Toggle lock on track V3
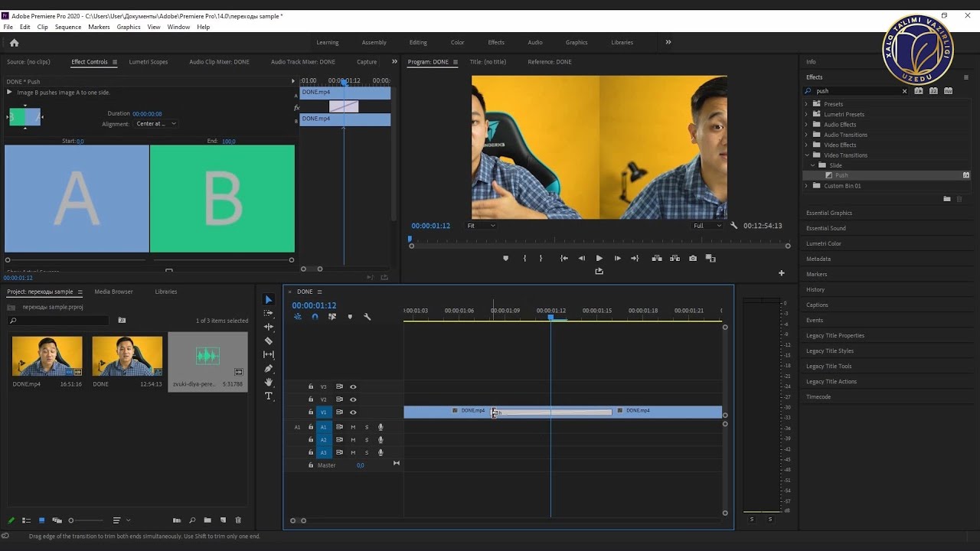Screen dimensions: 980x551 (x=311, y=386)
